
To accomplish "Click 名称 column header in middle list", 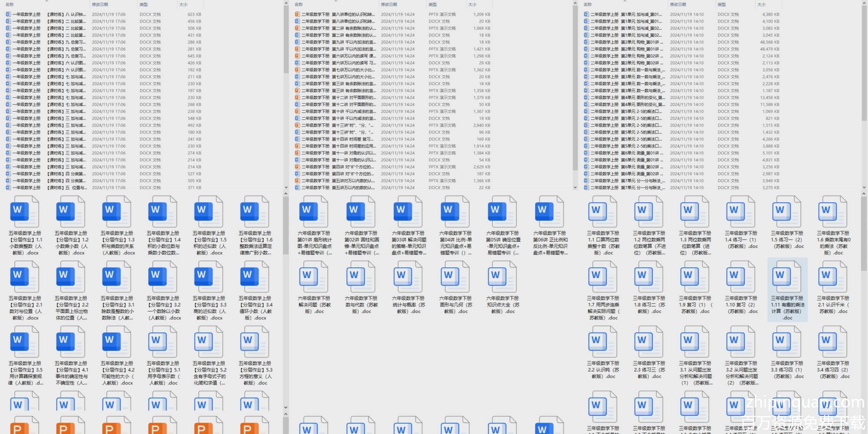I will 299,4.
